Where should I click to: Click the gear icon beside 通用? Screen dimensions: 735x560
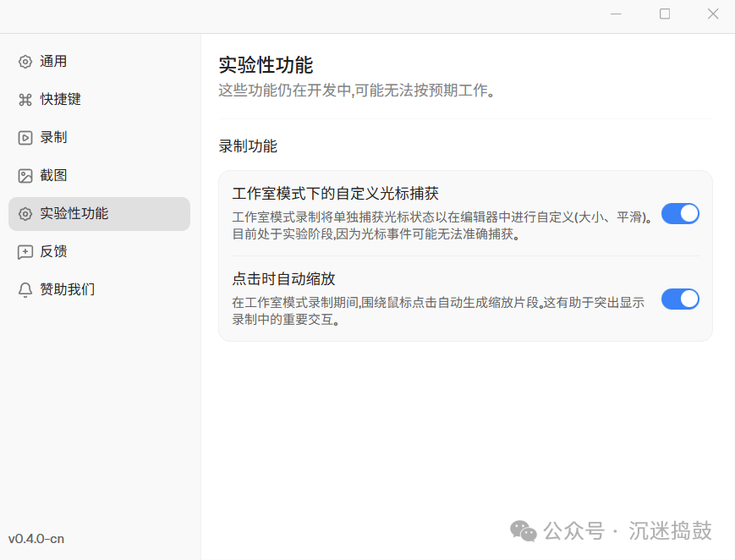point(25,62)
